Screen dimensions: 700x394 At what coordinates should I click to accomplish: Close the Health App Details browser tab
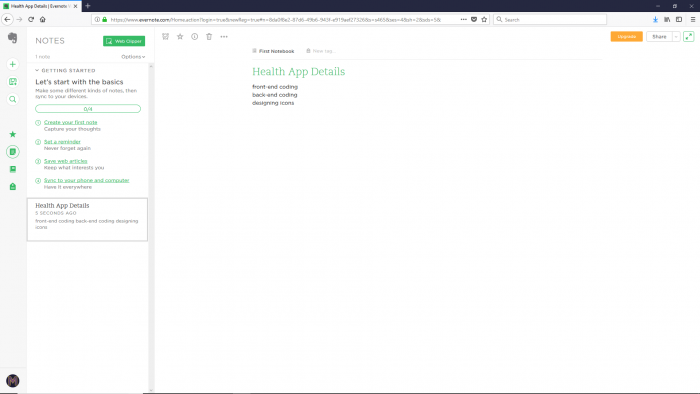75,6
